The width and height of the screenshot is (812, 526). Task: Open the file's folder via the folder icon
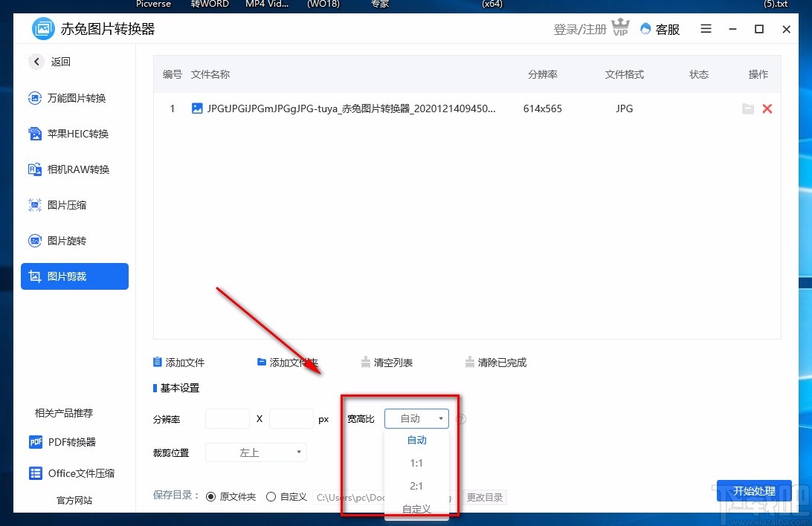tap(748, 108)
